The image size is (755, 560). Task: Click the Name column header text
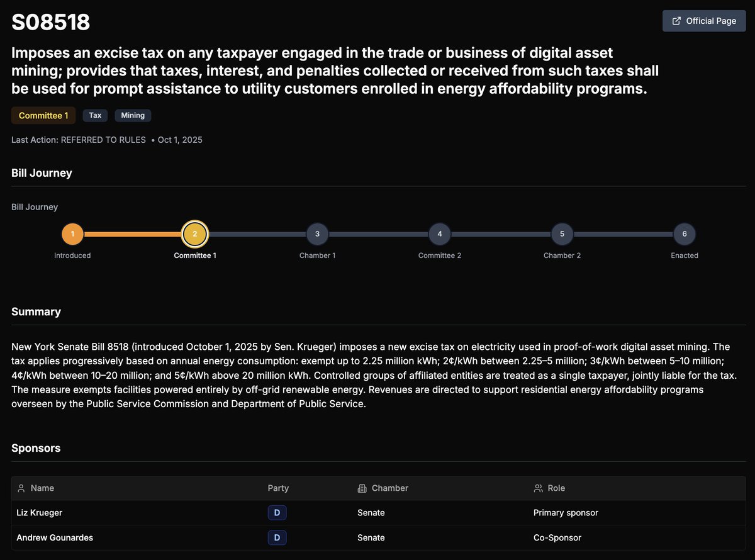point(42,488)
